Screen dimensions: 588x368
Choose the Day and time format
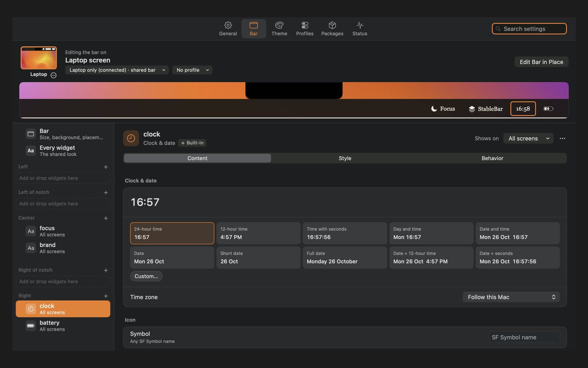[x=431, y=233]
